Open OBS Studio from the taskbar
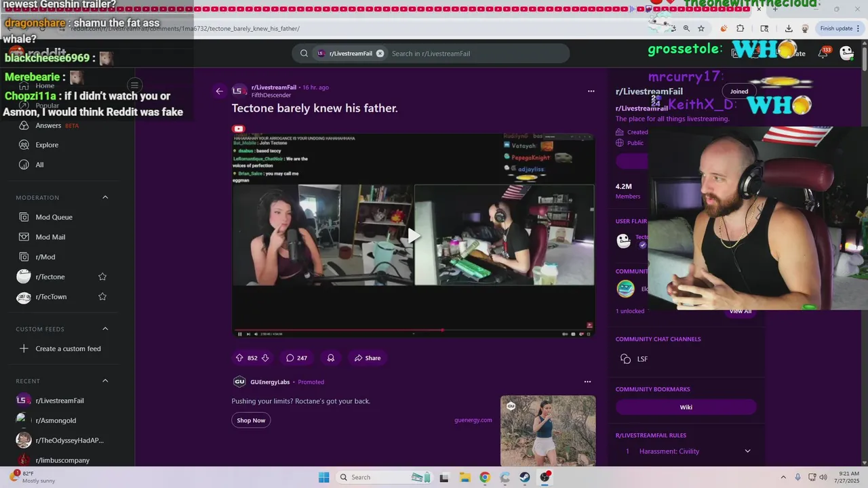This screenshot has height=488, width=868. pos(545,477)
